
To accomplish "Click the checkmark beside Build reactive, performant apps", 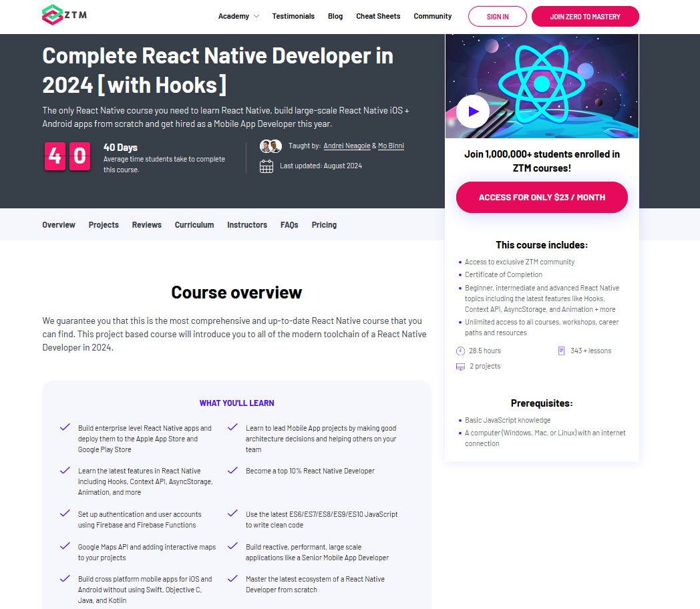I will [x=232, y=546].
